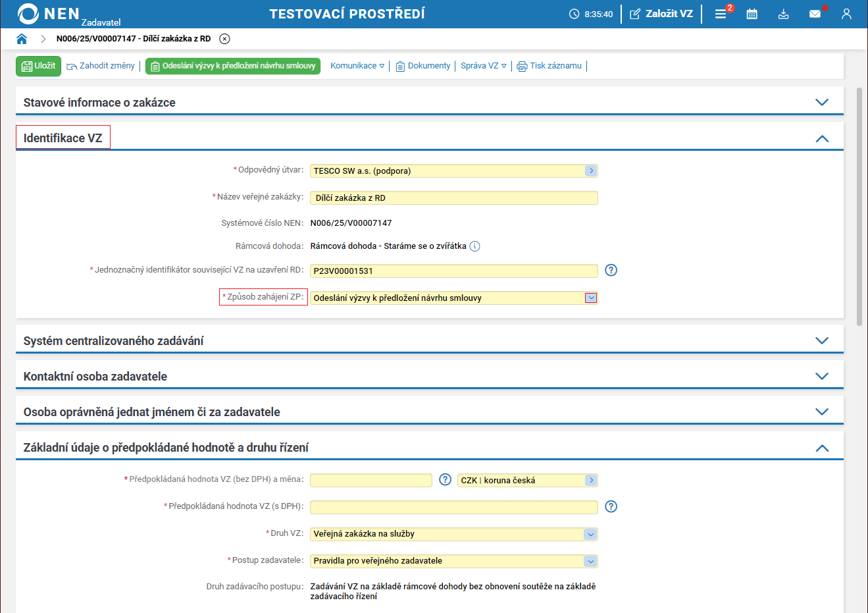Open the Druh VZ dropdown
The width and height of the screenshot is (868, 613).
(590, 534)
